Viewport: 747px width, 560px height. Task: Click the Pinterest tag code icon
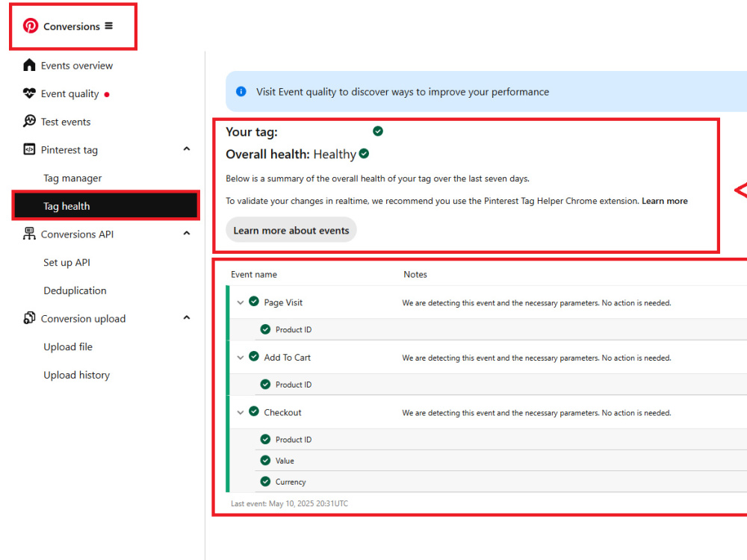click(x=29, y=149)
